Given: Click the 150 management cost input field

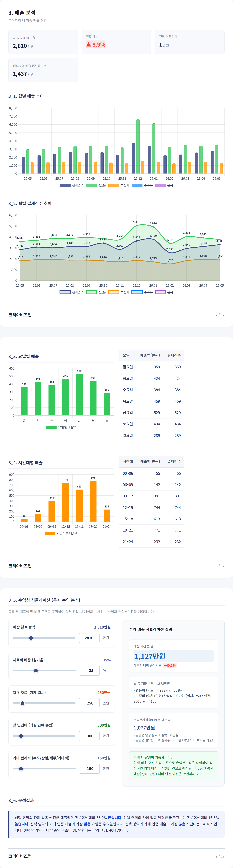Looking at the screenshot, I should click(x=89, y=769).
